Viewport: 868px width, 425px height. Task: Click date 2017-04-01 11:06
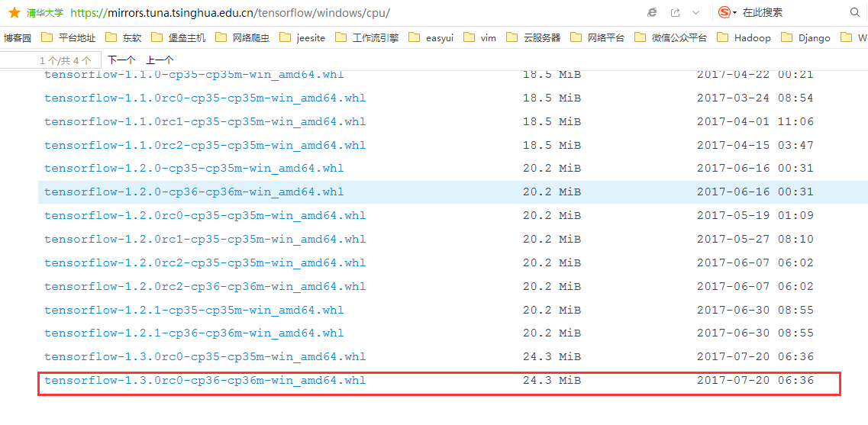coord(755,121)
